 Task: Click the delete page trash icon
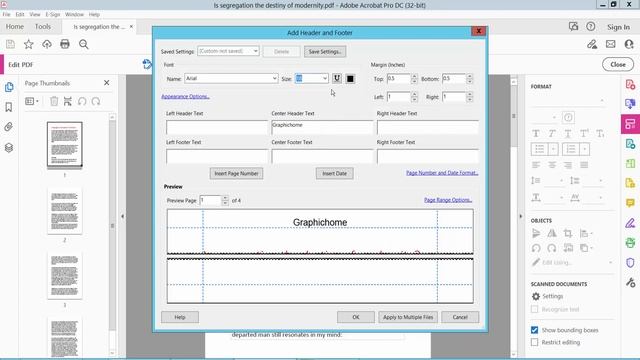pyautogui.click(x=54, y=101)
